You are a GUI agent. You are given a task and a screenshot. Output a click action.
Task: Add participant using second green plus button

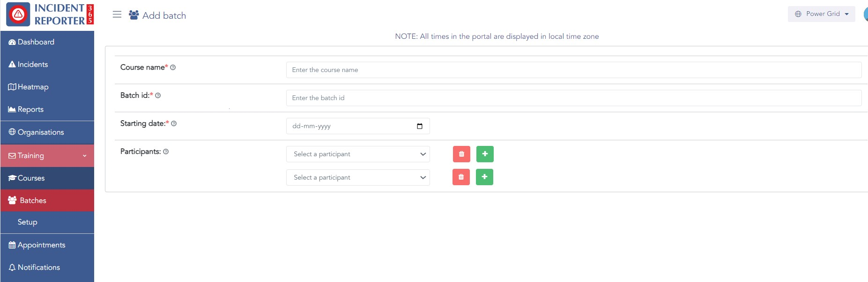pos(484,177)
